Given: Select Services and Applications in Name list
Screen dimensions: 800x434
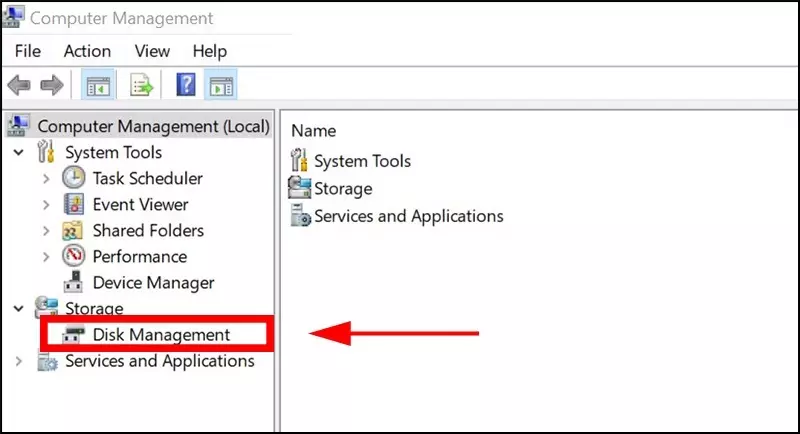Looking at the screenshot, I should coord(409,216).
